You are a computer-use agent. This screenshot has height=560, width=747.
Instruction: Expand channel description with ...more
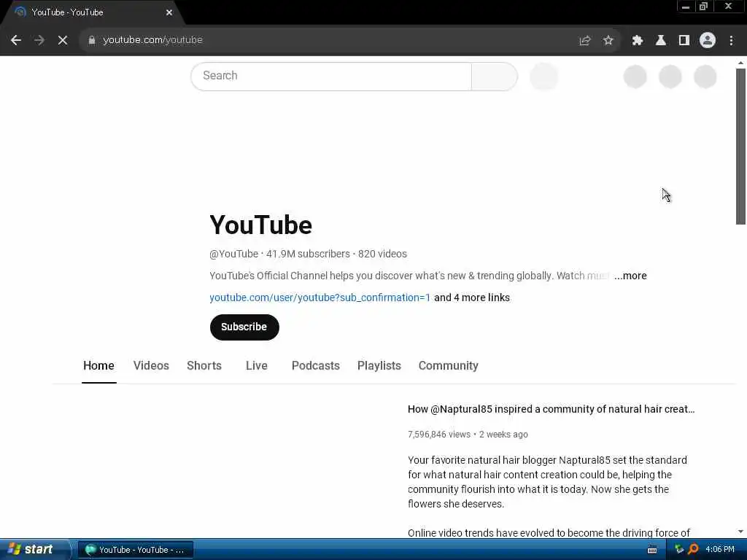[630, 276]
